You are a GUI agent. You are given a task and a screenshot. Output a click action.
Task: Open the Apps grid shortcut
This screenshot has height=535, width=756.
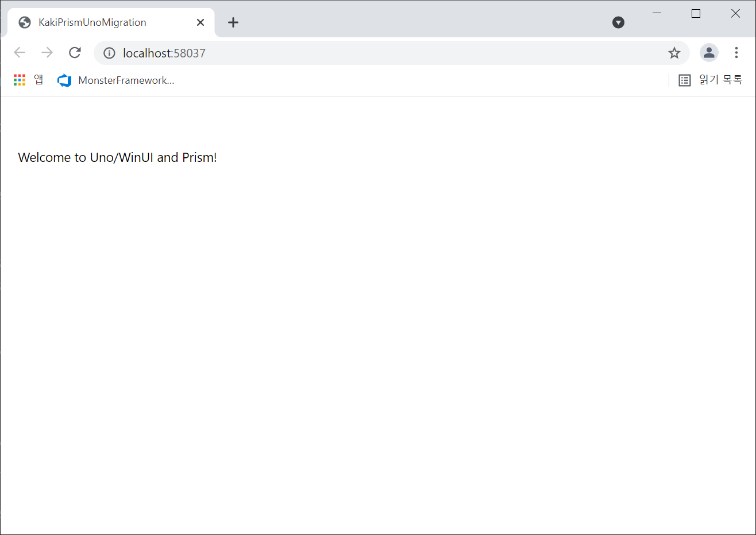pyautogui.click(x=28, y=80)
